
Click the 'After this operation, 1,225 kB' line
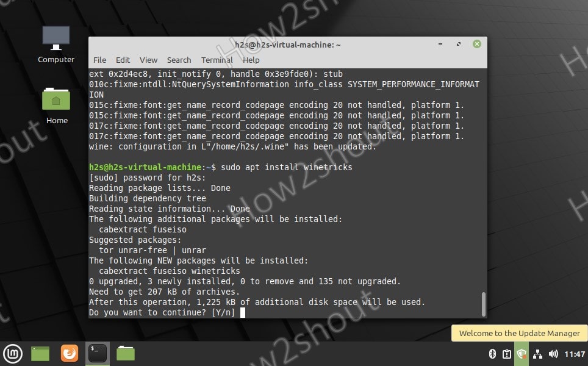[257, 302]
